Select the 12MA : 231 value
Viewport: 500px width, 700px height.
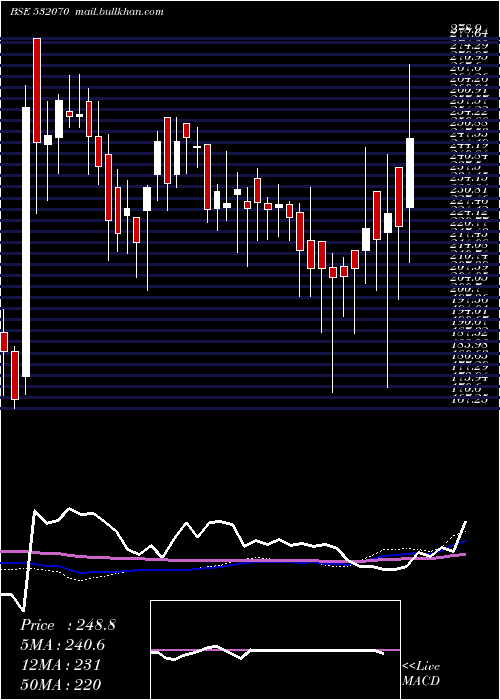tap(60, 665)
